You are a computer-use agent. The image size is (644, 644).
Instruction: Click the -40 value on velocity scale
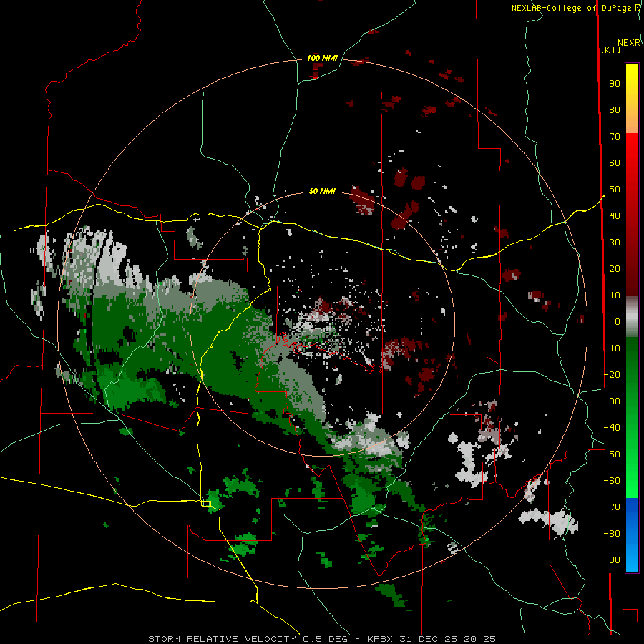(612, 428)
